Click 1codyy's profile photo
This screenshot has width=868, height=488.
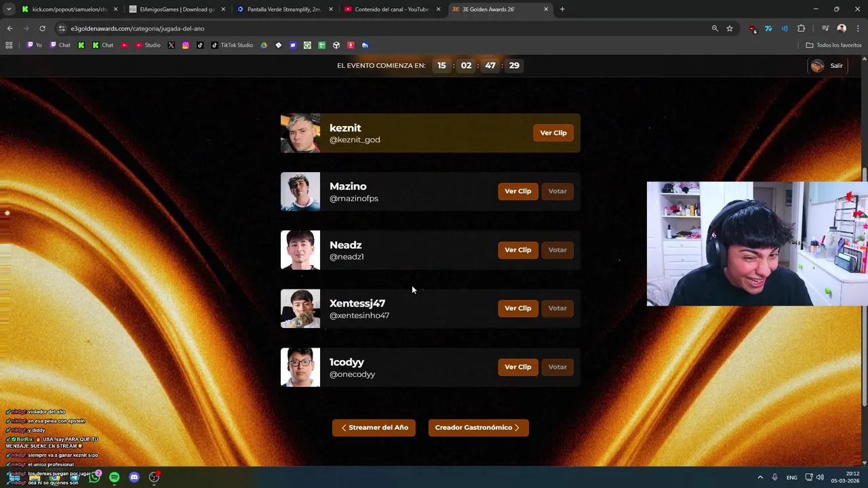point(300,367)
